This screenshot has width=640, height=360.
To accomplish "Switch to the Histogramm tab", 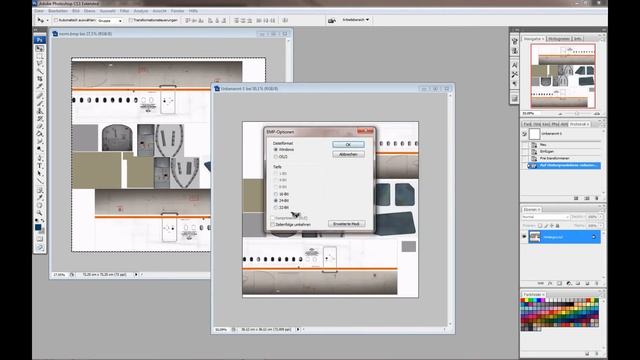I will (x=559, y=39).
